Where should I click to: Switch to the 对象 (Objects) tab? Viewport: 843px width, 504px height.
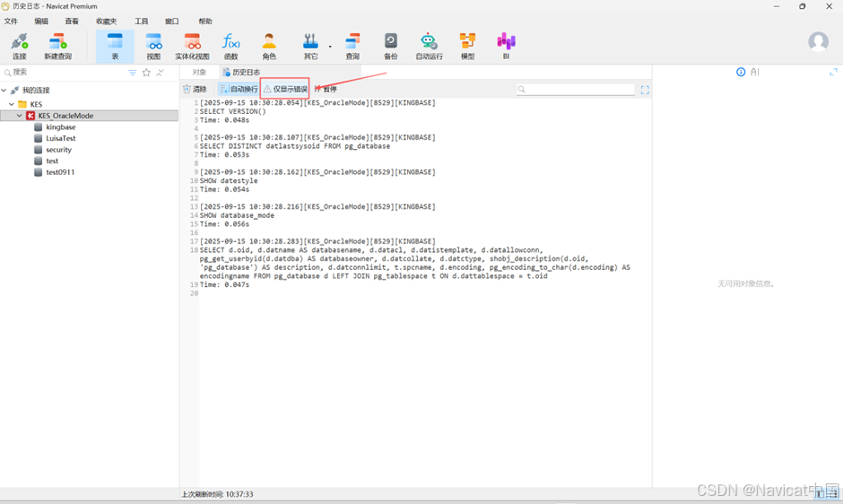coord(199,72)
